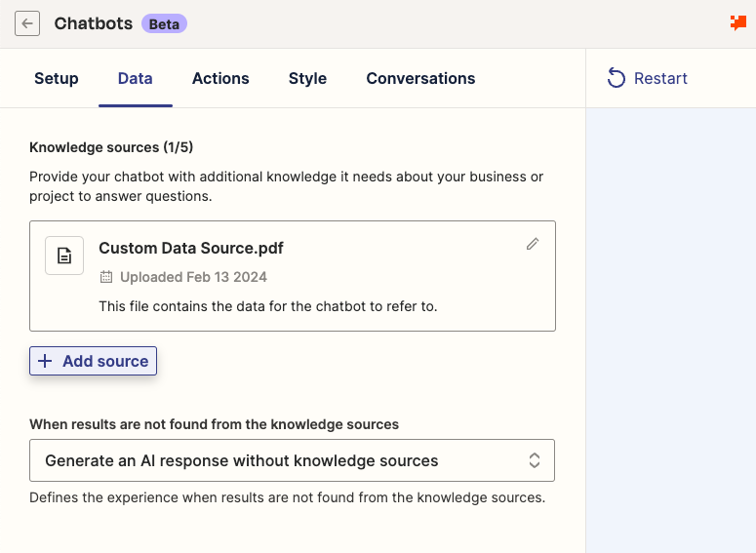Click the purple Beta badge

[164, 23]
